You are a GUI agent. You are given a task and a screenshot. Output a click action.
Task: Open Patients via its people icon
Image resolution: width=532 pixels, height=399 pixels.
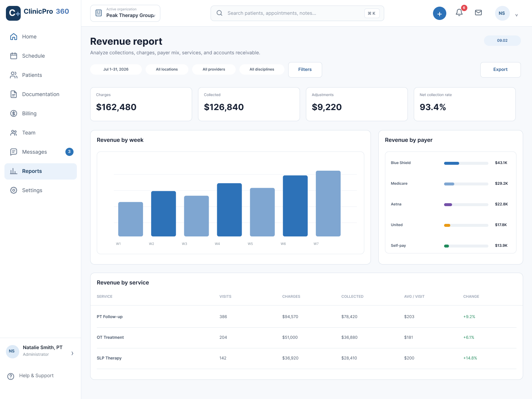click(x=14, y=75)
